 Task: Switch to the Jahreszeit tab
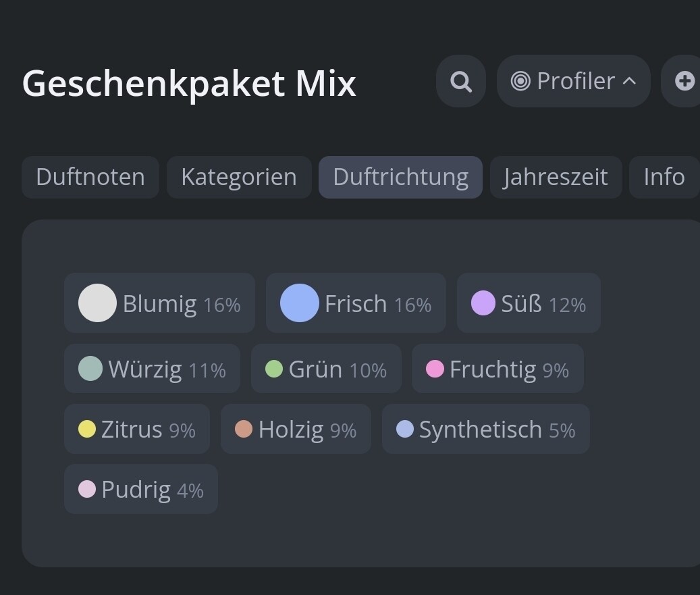coord(556,177)
